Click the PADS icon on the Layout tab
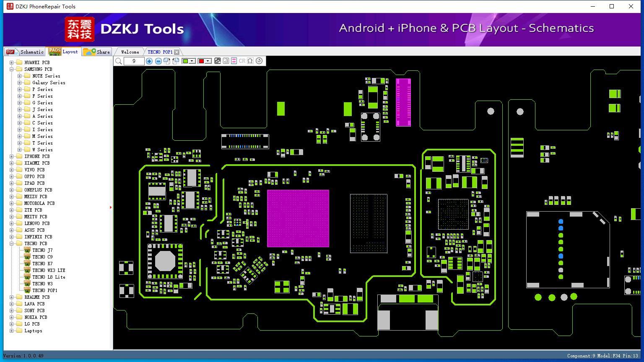644x362 pixels. click(55, 52)
